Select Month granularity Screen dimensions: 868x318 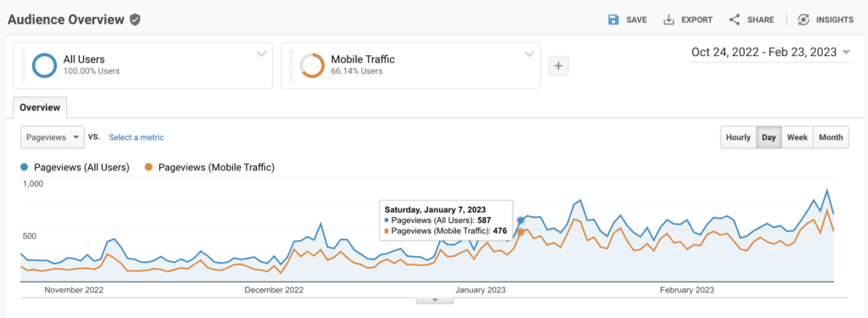pyautogui.click(x=831, y=137)
